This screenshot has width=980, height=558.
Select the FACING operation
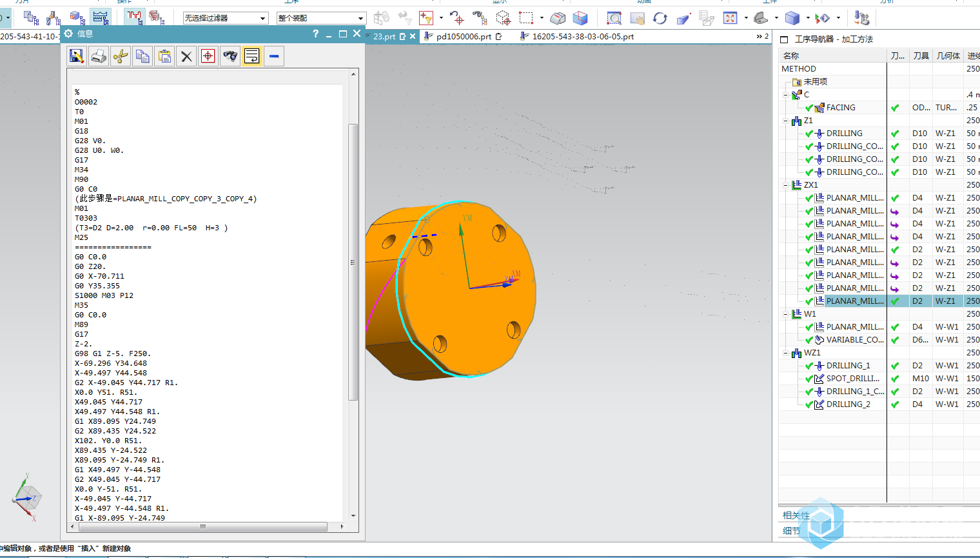[841, 108]
